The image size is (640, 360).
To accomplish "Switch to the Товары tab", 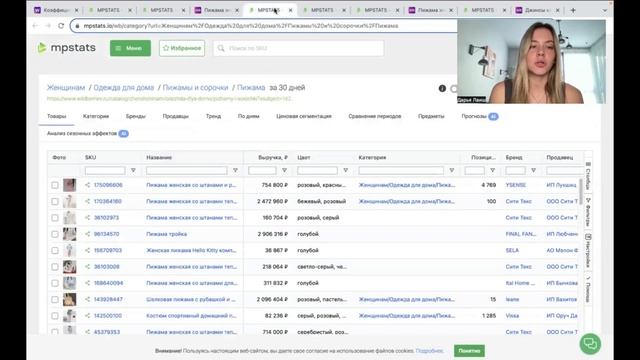I will pos(56,116).
